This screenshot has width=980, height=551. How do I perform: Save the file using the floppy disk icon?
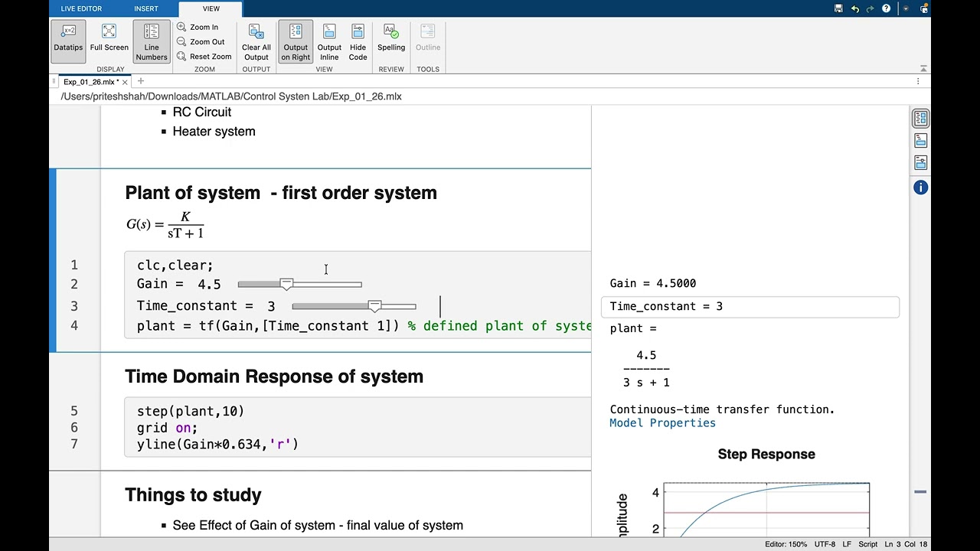[838, 8]
